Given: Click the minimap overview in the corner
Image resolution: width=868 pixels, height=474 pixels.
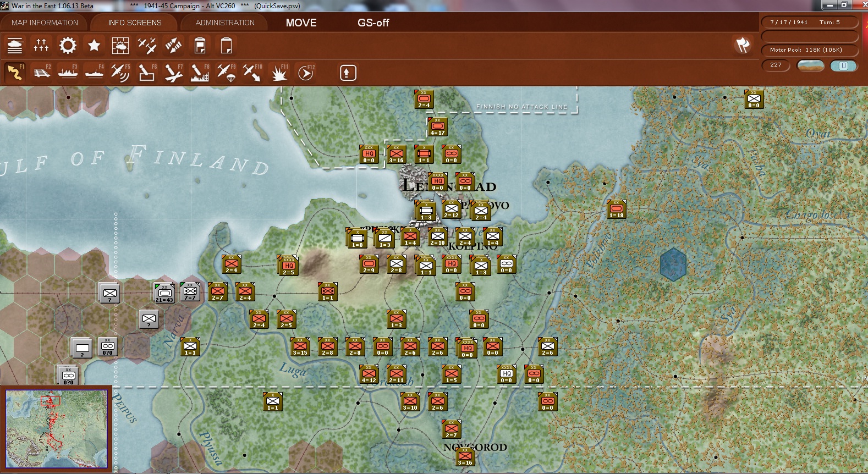Looking at the screenshot, I should click(x=56, y=429).
